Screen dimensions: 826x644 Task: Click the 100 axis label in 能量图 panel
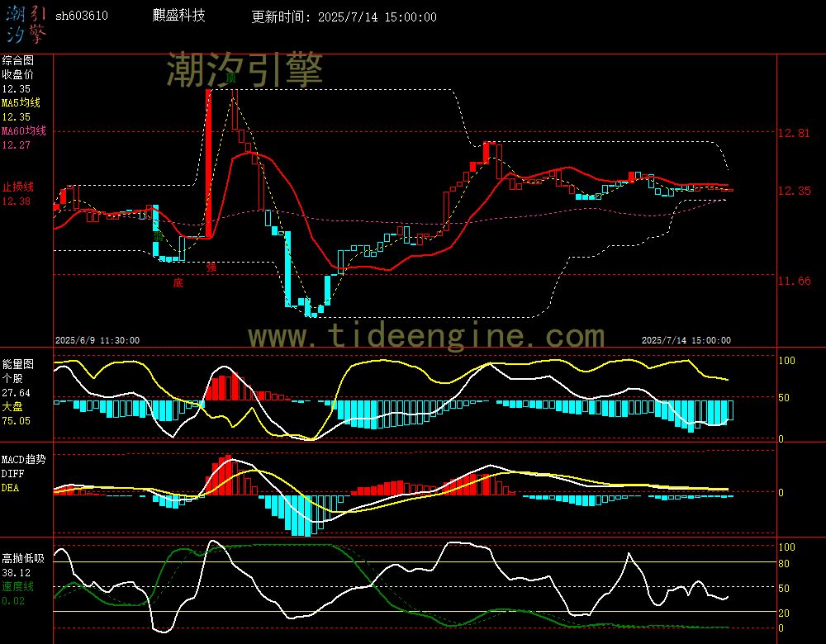[x=786, y=361]
